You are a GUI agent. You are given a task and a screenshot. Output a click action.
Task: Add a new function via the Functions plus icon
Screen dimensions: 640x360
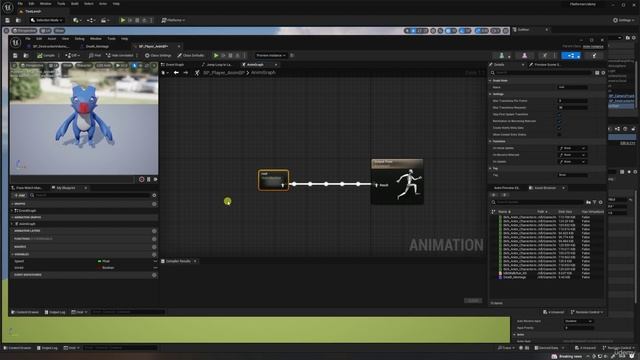click(x=154, y=239)
